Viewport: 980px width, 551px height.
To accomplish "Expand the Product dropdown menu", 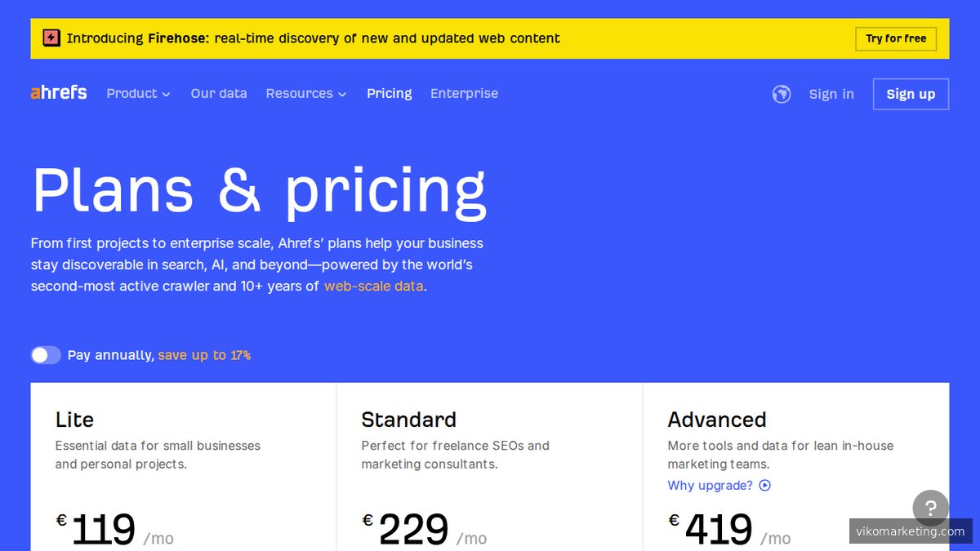I will (x=138, y=94).
